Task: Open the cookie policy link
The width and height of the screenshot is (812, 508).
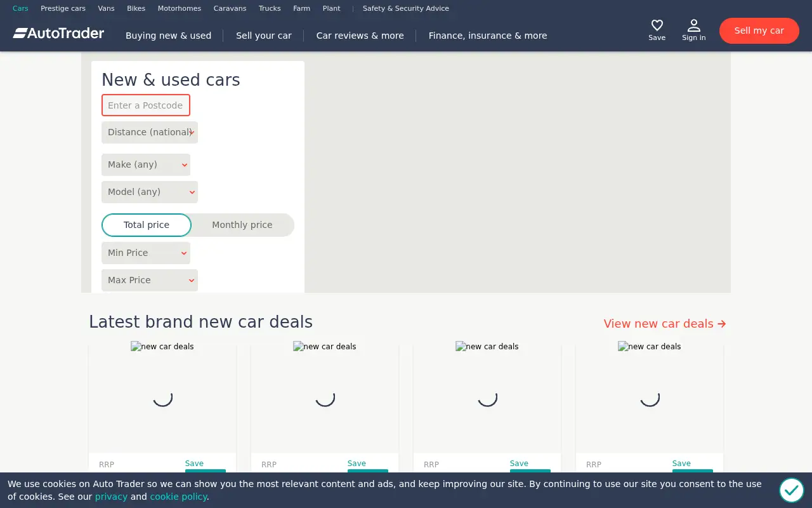Action: [178, 497]
